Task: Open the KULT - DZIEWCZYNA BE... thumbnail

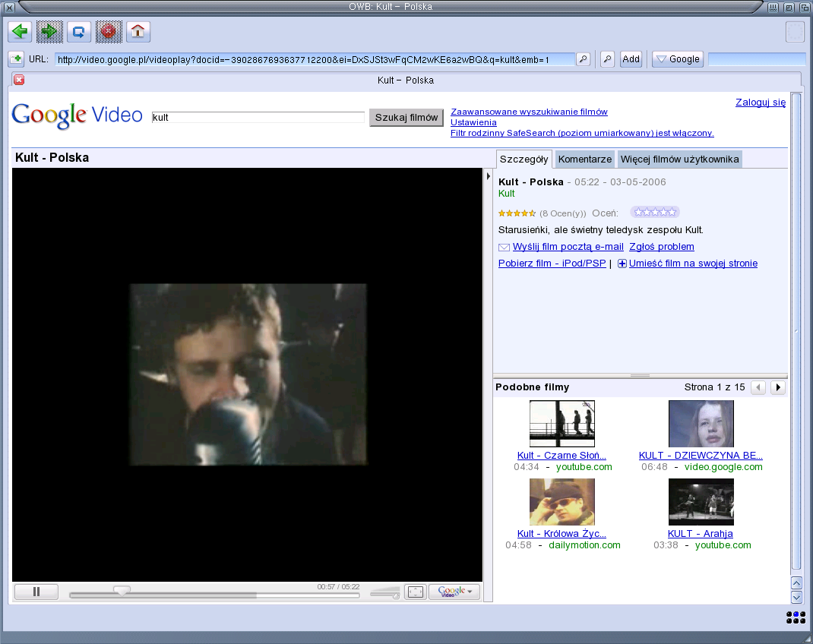Action: tap(701, 424)
